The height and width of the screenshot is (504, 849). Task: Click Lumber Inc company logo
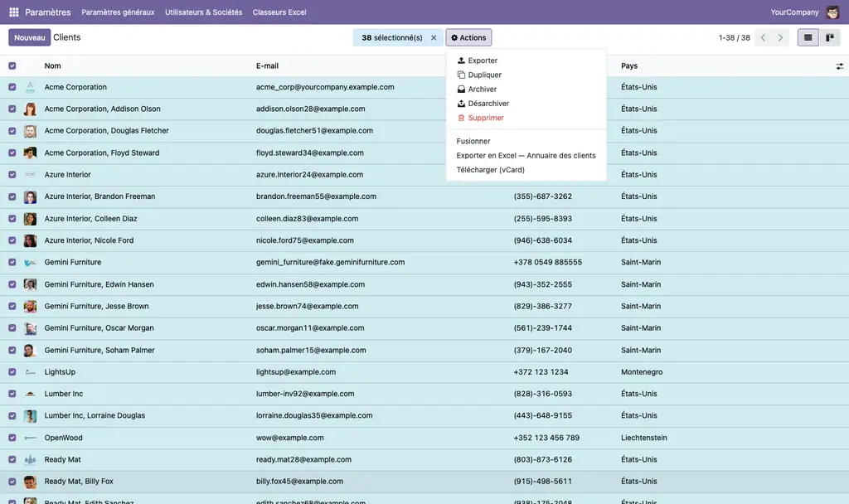[31, 394]
